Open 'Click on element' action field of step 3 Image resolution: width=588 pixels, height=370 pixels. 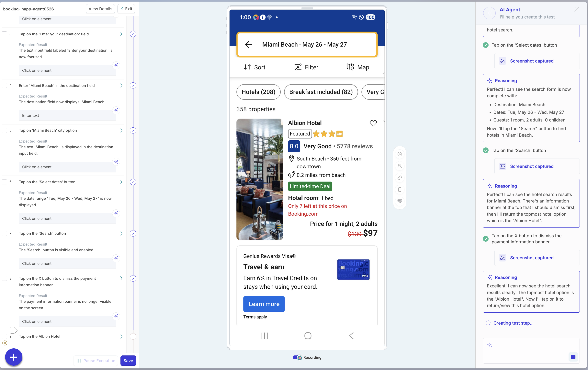click(x=67, y=71)
